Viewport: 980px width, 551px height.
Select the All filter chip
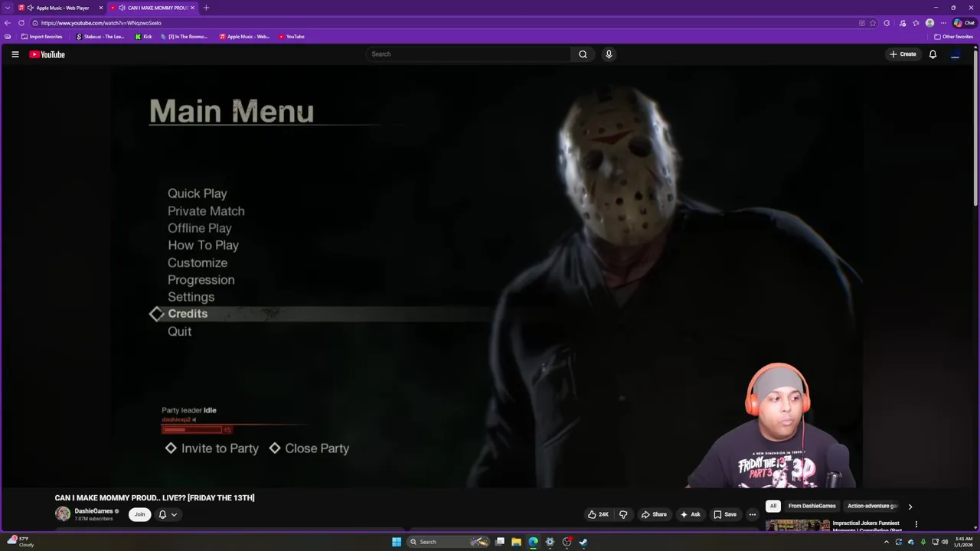pos(773,506)
